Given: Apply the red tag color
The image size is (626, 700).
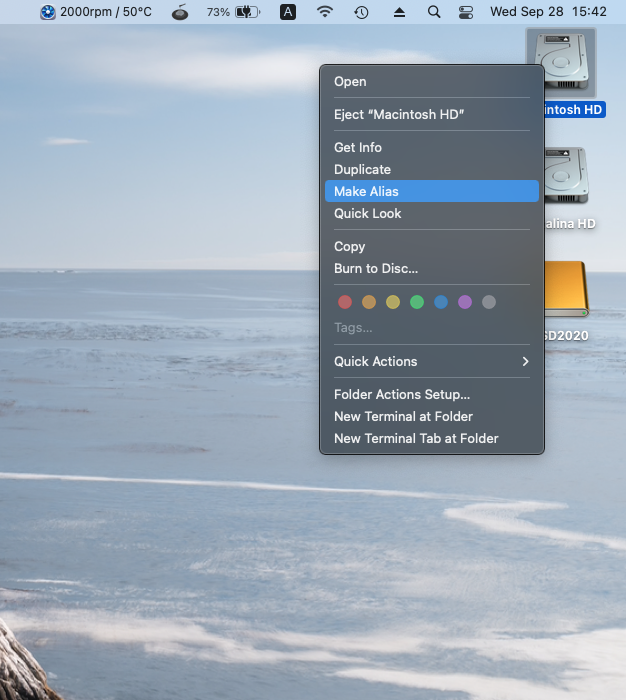Looking at the screenshot, I should (345, 302).
